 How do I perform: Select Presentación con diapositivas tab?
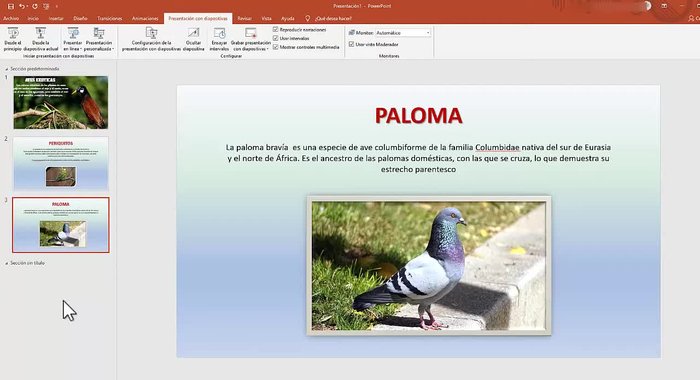(198, 18)
